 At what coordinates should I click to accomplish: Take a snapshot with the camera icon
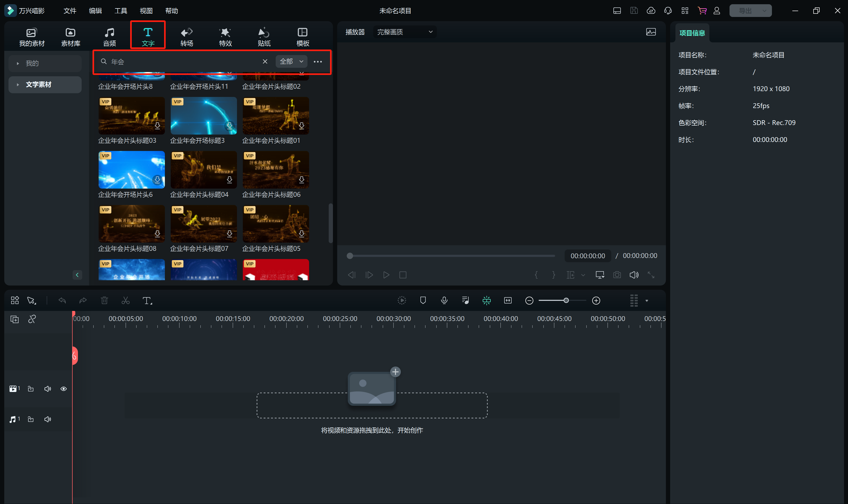click(617, 275)
